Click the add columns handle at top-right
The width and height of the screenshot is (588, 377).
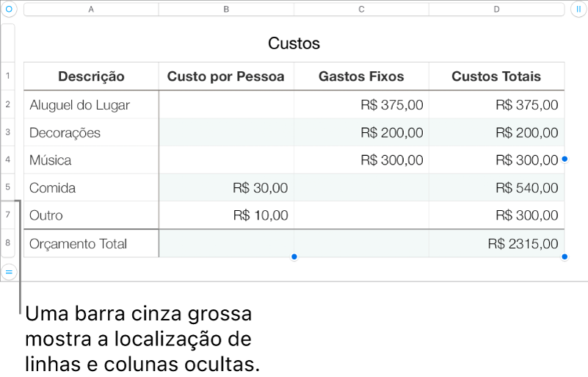pyautogui.click(x=578, y=10)
